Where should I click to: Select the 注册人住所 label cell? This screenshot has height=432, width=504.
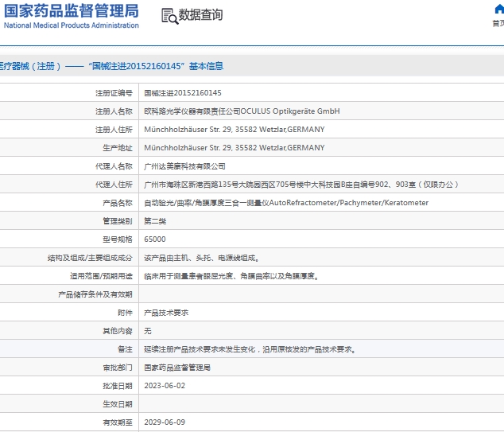coord(114,130)
